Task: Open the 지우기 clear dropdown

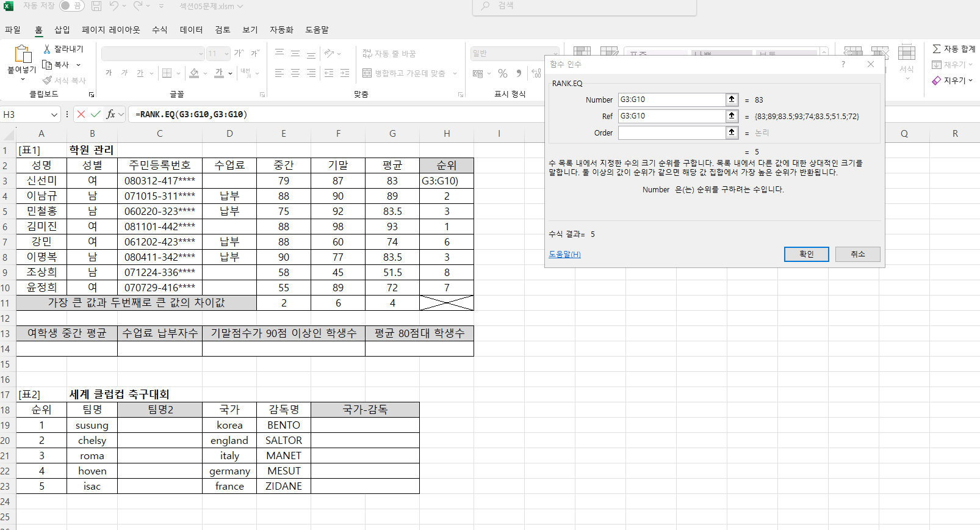Action: click(x=953, y=81)
